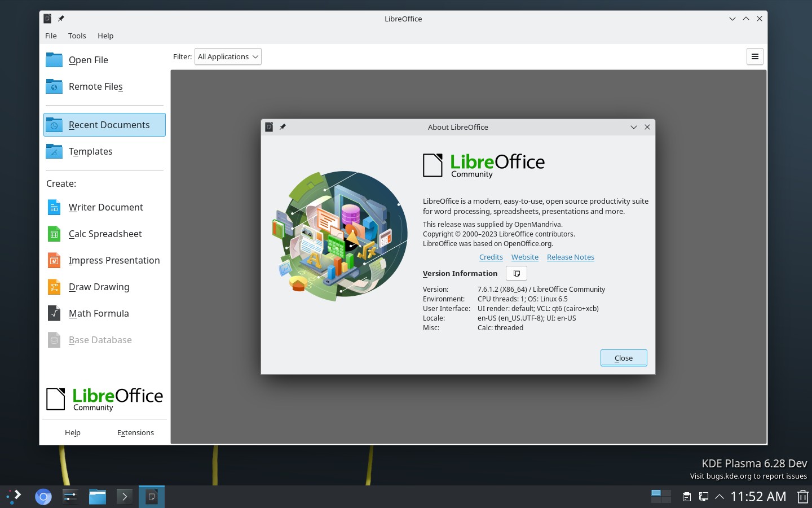
Task: Click the Math Formula icon
Action: (x=54, y=313)
